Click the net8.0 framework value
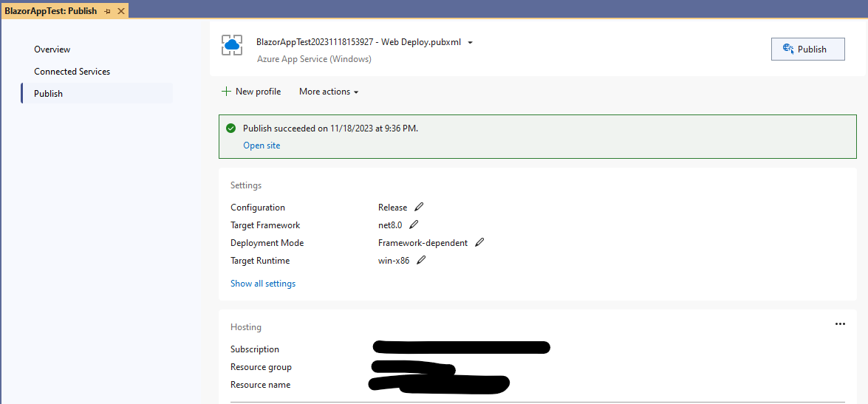The width and height of the screenshot is (868, 404). click(390, 225)
